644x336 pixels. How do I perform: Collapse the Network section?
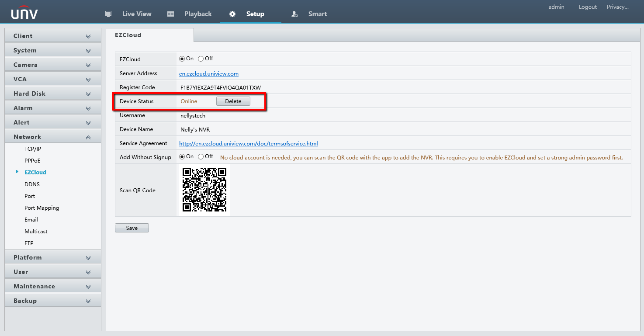[x=52, y=137]
